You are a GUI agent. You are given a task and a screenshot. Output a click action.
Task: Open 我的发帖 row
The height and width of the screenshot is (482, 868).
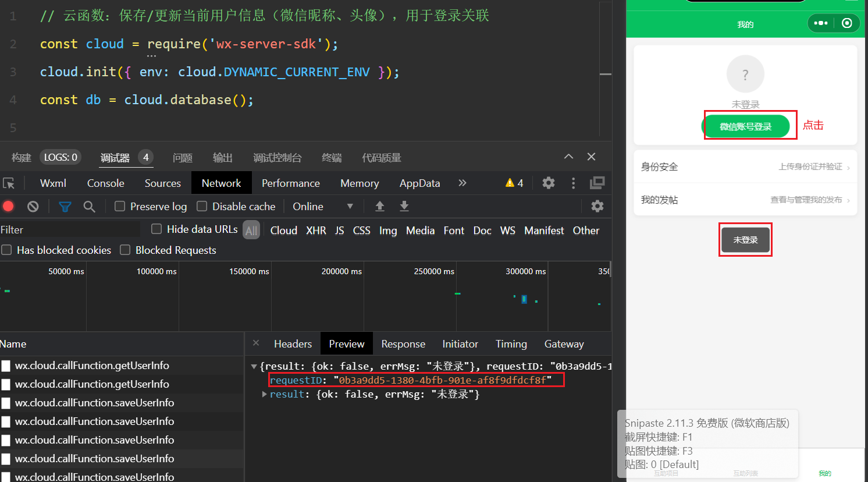click(x=745, y=200)
